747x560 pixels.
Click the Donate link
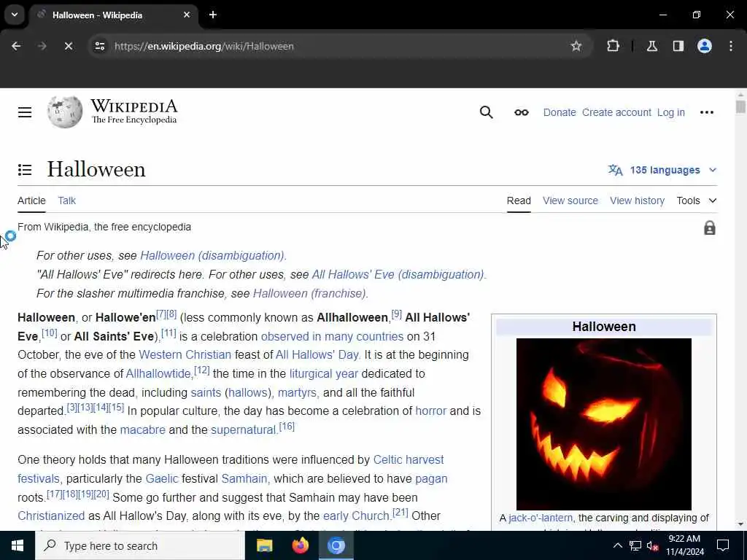point(560,112)
